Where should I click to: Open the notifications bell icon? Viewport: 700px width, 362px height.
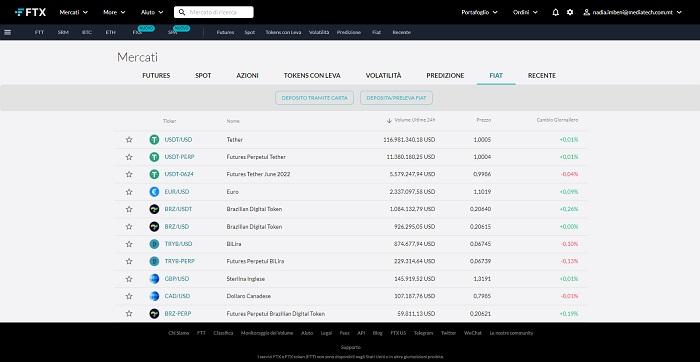coord(555,12)
